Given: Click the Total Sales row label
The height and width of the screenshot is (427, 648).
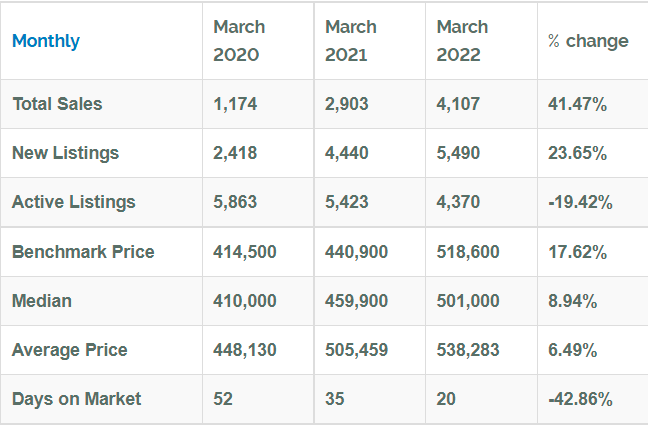Looking at the screenshot, I should pos(57,104).
